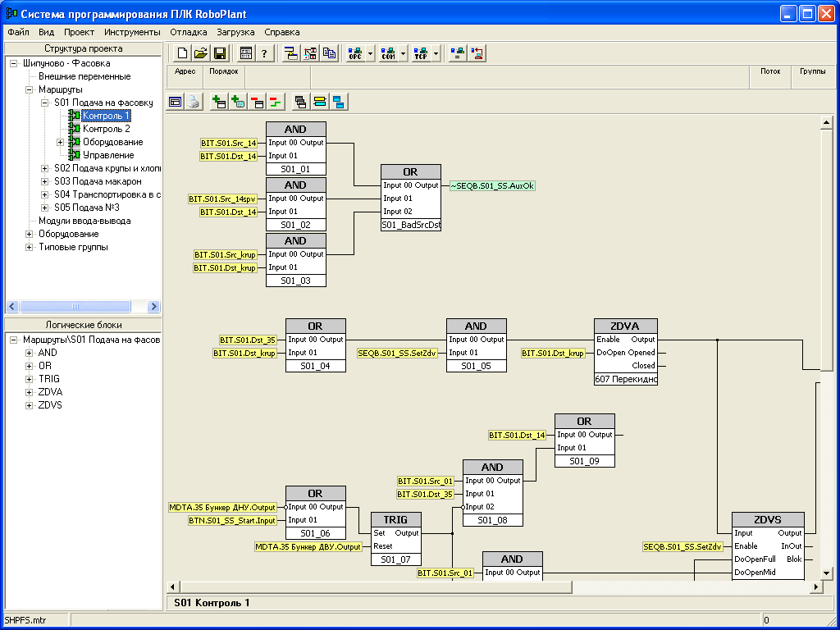Expand the S02 Подача крупы tree node
Screen dimensions: 840x630
point(45,168)
